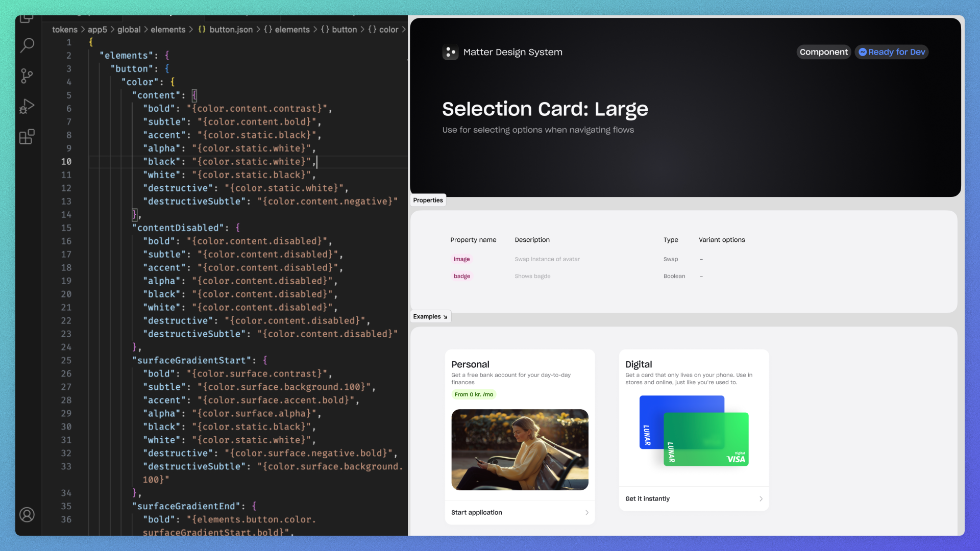
Task: Select tokens breadcrumb segment
Action: point(65,30)
